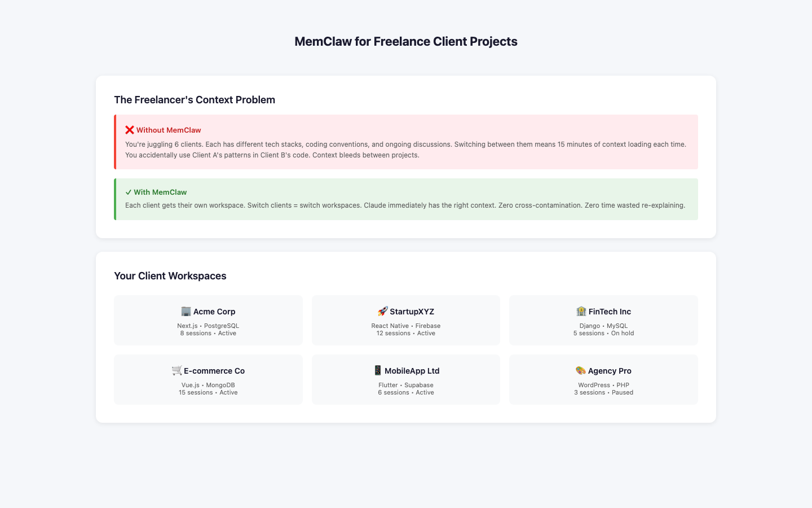
Task: Open the Acme Corp workspace name
Action: [214, 312]
